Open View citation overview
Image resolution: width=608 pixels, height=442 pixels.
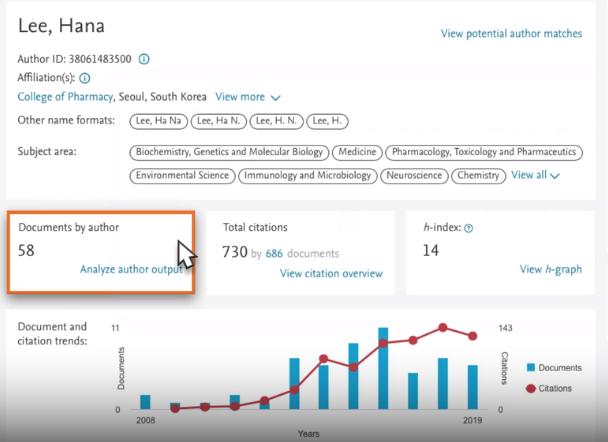[x=331, y=273]
